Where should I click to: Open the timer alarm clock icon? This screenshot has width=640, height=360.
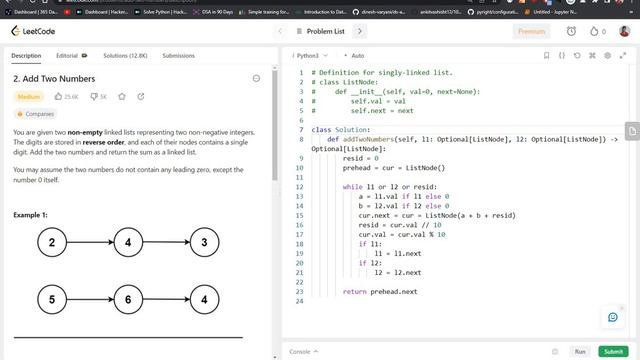point(571,31)
